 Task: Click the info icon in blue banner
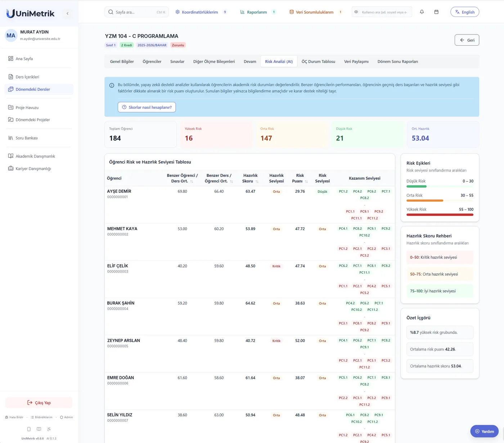pyautogui.click(x=112, y=85)
